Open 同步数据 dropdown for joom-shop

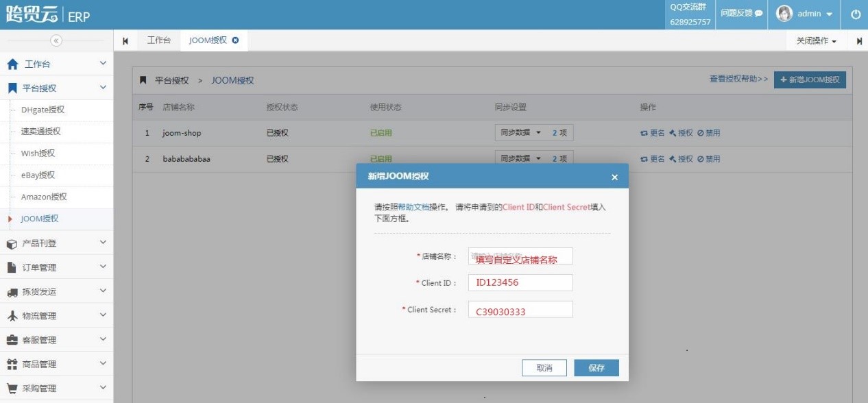tap(520, 133)
